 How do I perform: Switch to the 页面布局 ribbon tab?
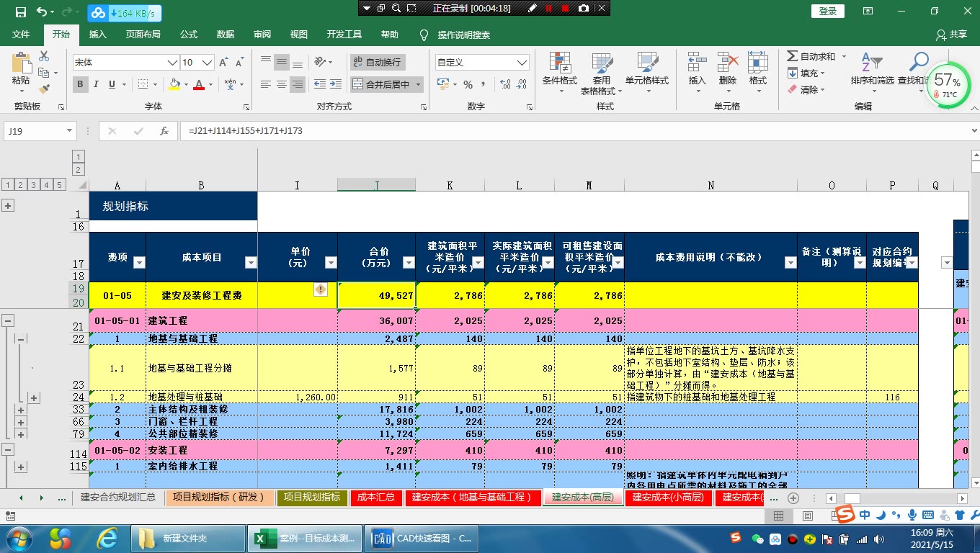143,35
